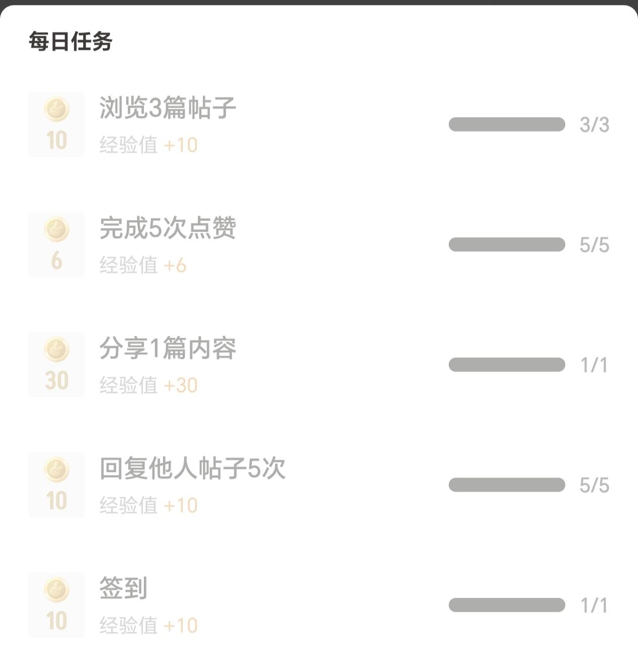Click the 浏览3篇帖子 progress bar
The image size is (638, 672).
507,124
